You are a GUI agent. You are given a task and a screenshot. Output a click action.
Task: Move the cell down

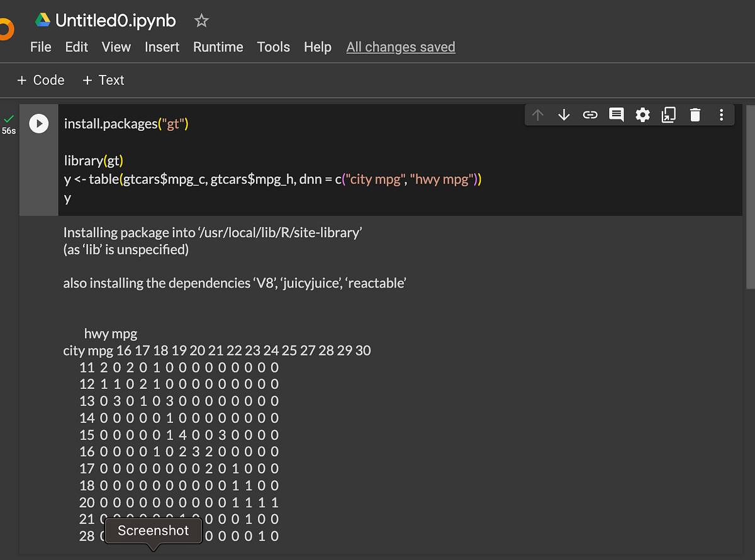(x=564, y=115)
